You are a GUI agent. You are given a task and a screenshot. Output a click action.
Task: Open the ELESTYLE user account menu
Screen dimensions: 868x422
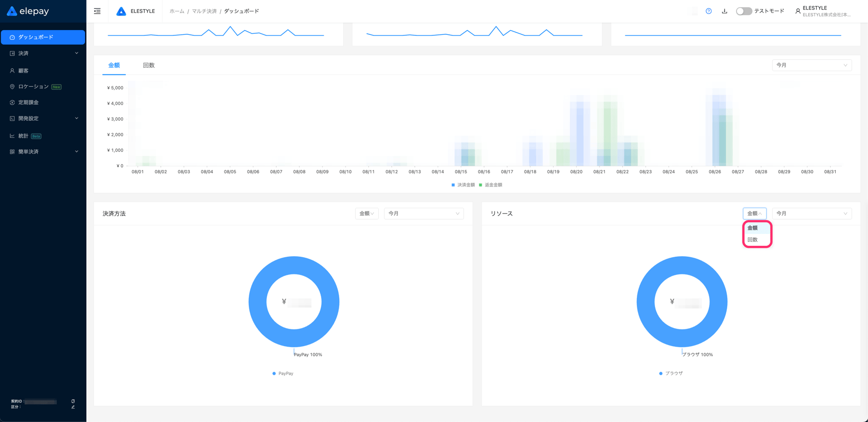[x=823, y=11]
